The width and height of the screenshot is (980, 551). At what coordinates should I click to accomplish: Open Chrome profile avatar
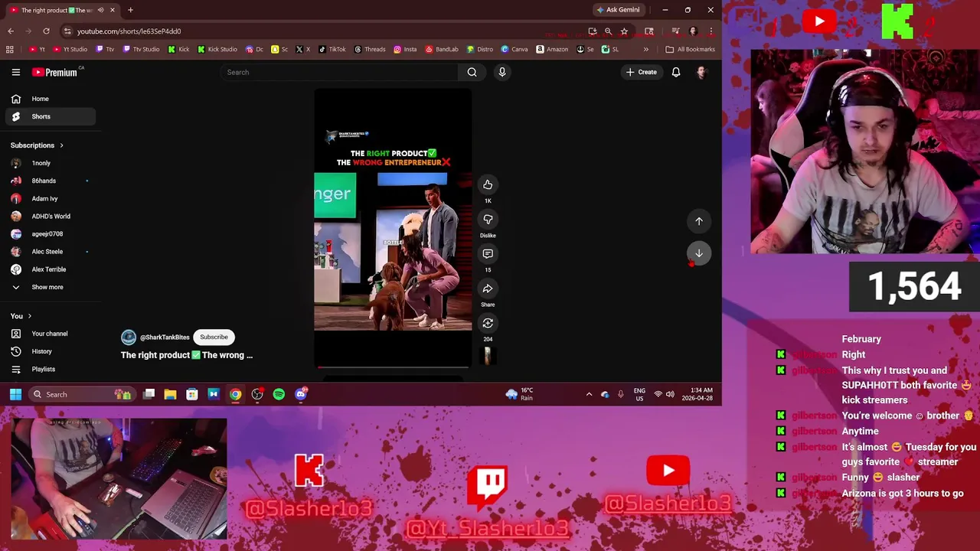pos(693,31)
